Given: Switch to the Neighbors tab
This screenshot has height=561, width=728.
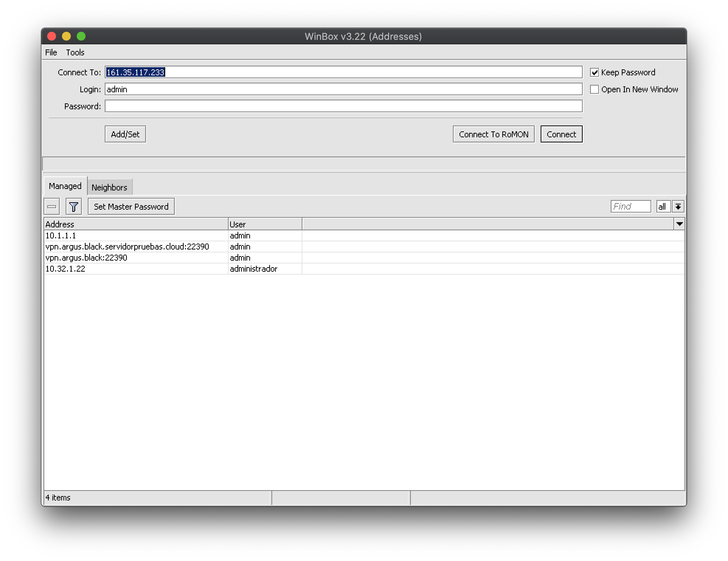Looking at the screenshot, I should click(110, 187).
